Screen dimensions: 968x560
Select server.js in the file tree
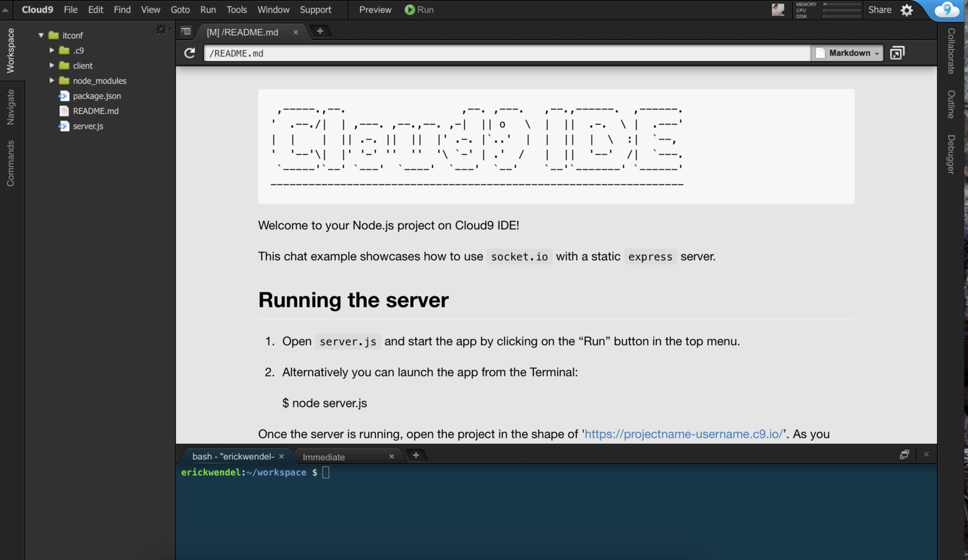[x=88, y=126]
